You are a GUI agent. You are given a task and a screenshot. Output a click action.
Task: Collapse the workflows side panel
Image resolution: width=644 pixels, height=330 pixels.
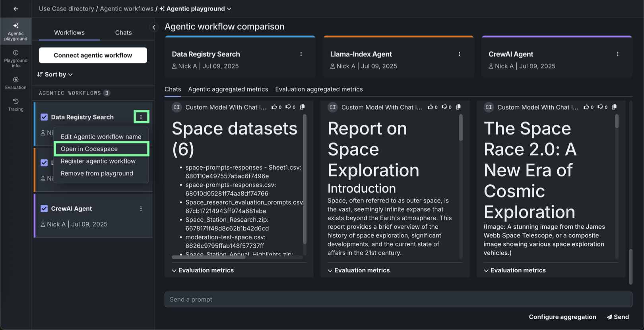click(x=154, y=27)
